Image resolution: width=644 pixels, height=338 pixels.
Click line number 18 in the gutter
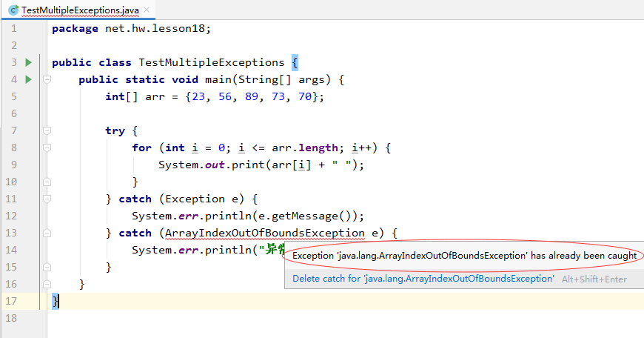pyautogui.click(x=11, y=318)
